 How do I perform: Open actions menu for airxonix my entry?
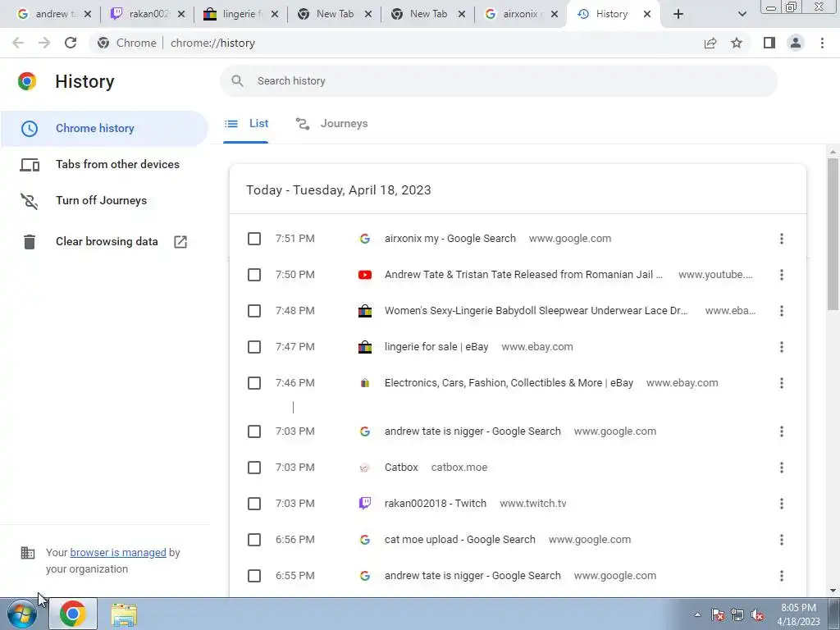782,239
